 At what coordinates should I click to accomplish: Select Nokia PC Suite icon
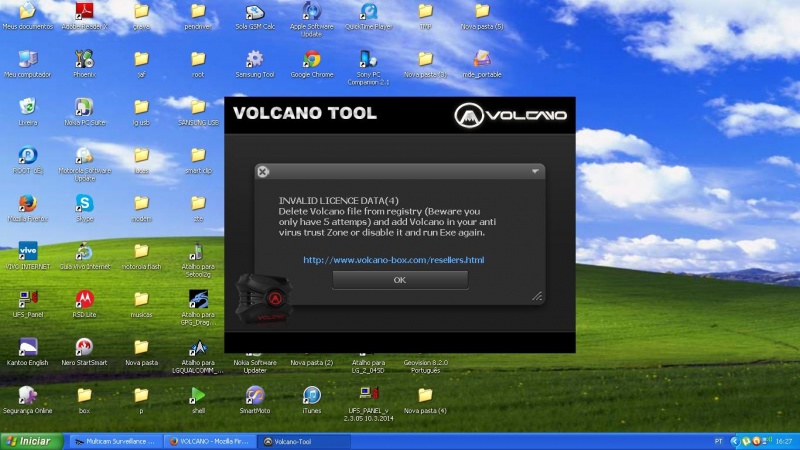pyautogui.click(x=84, y=112)
